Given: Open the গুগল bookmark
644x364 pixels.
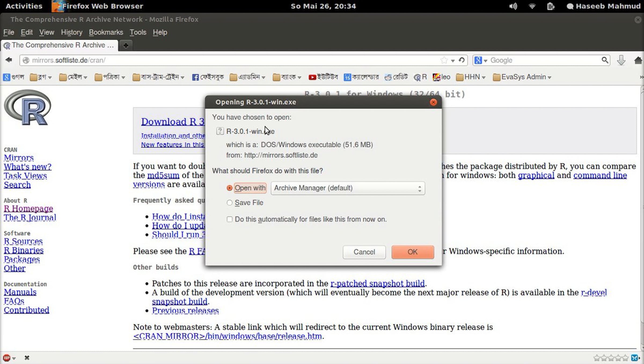Looking at the screenshot, I should pos(13,77).
